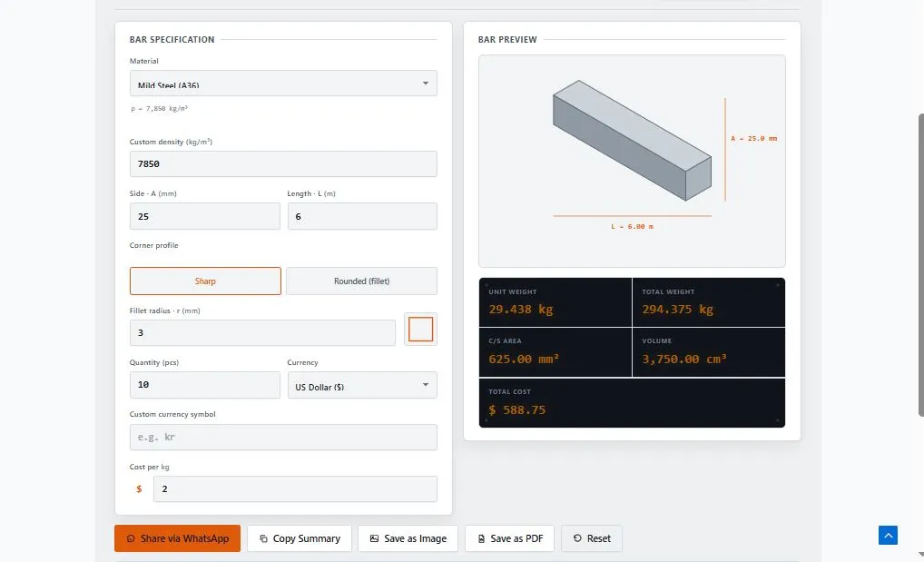Click the Reset button
Image resolution: width=924 pixels, height=562 pixels.
click(592, 538)
